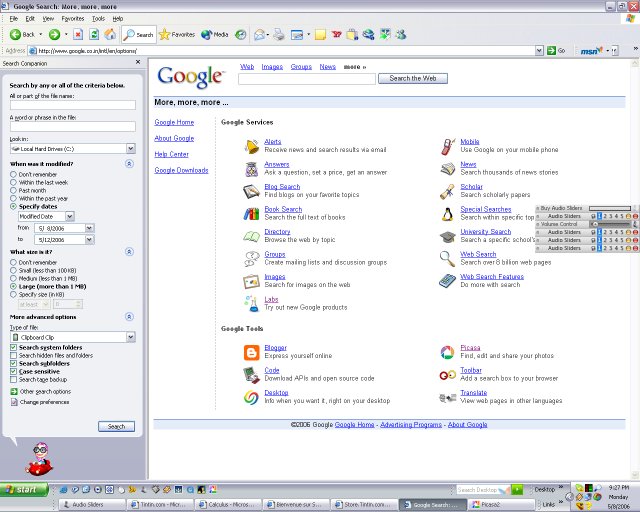
Task: Click the Alerts bell icon
Action: 251,146
